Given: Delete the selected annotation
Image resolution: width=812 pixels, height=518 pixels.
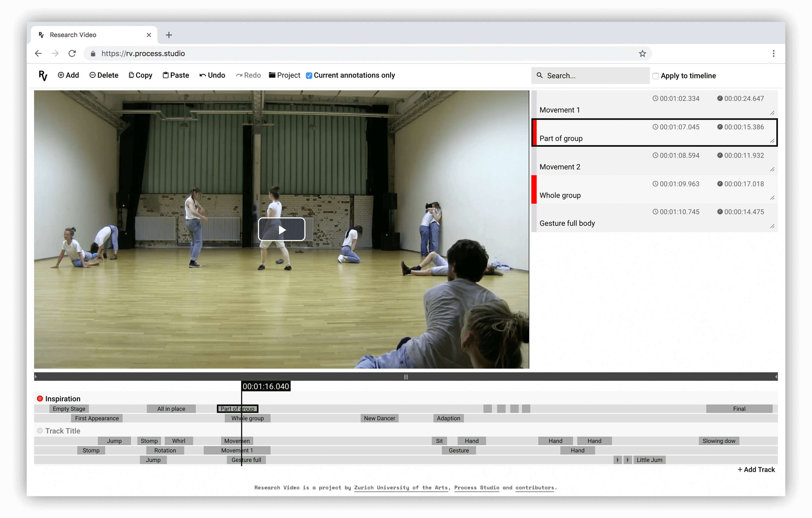Looking at the screenshot, I should point(104,75).
